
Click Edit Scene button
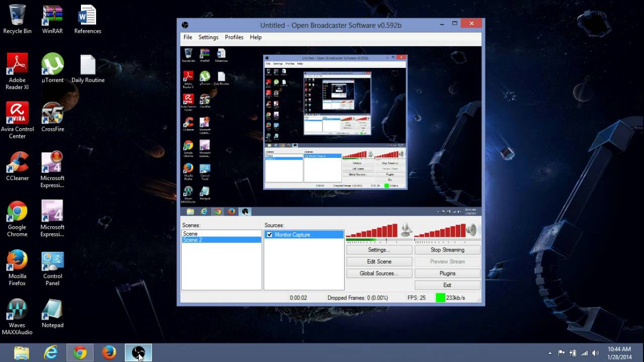click(379, 261)
